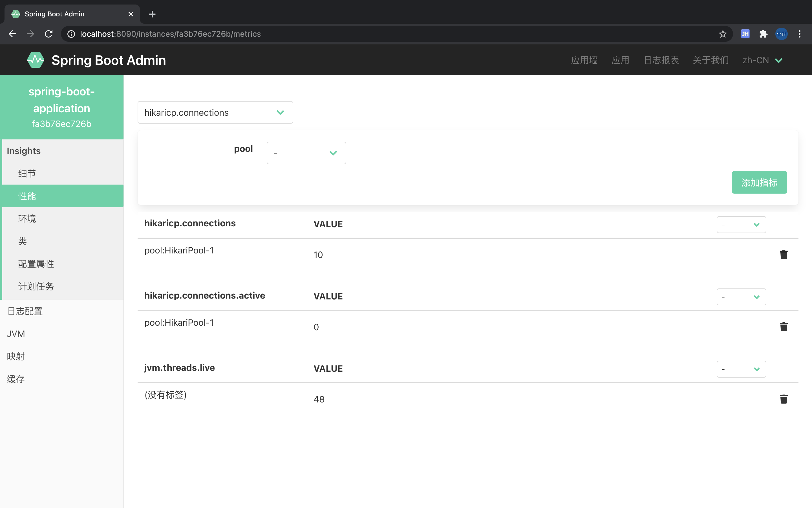812x508 pixels.
Task: Open JVM in the sidebar
Action: point(62,334)
